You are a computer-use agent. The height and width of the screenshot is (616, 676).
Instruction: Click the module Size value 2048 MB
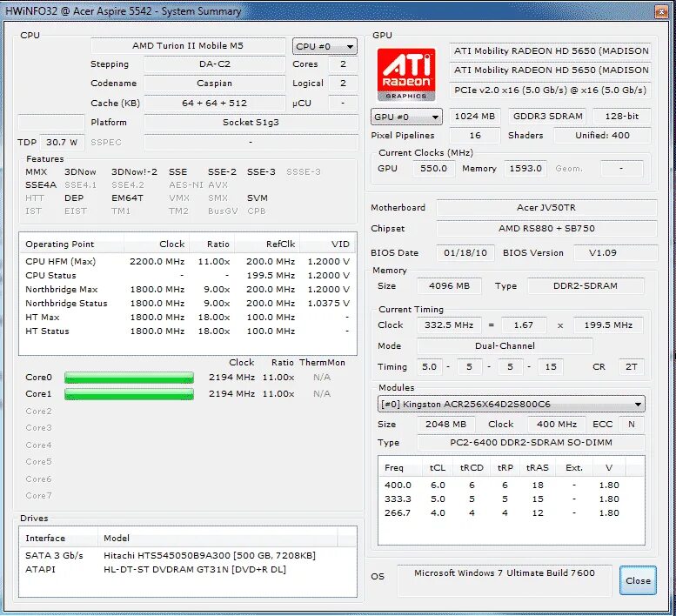click(445, 425)
